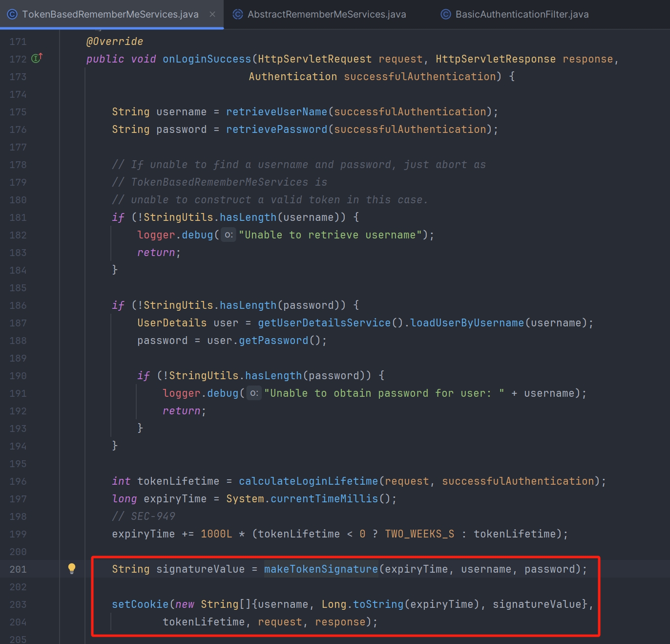Viewport: 670px width, 644px height.
Task: Click the yellow light bulb quick-fix icon
Action: point(72,568)
